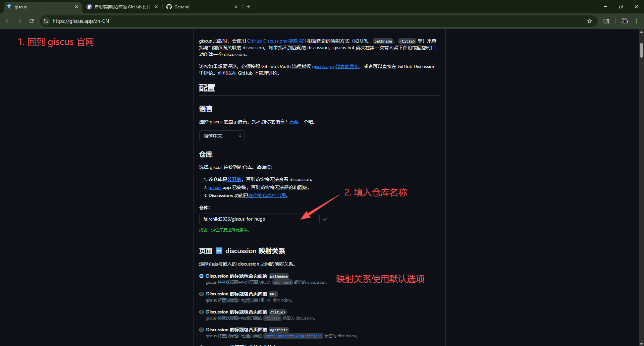644x346 pixels.
Task: Close the giscus browser tab
Action: tap(76, 7)
